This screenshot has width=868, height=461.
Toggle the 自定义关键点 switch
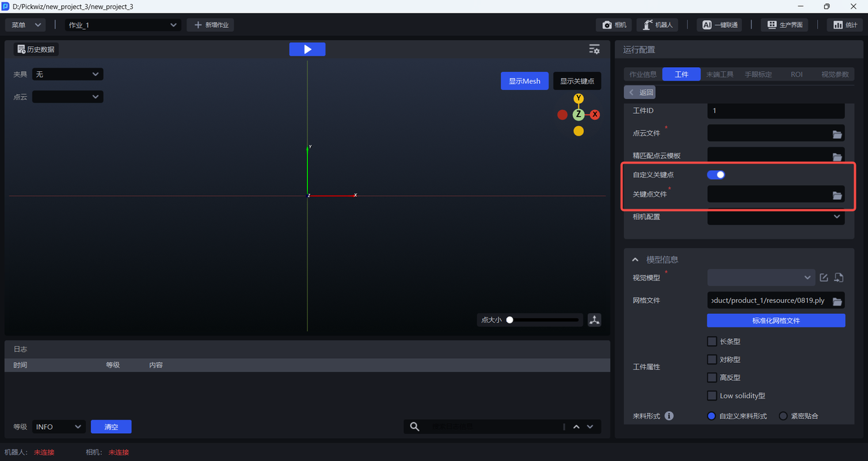(716, 175)
